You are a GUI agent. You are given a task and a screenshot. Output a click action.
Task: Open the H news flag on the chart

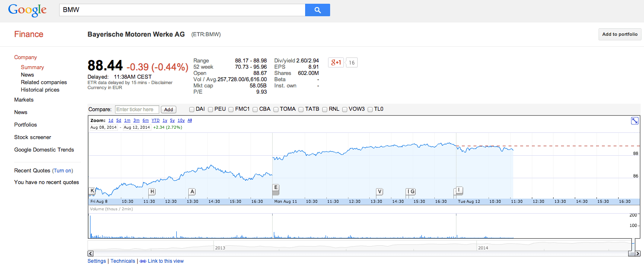pyautogui.click(x=152, y=192)
